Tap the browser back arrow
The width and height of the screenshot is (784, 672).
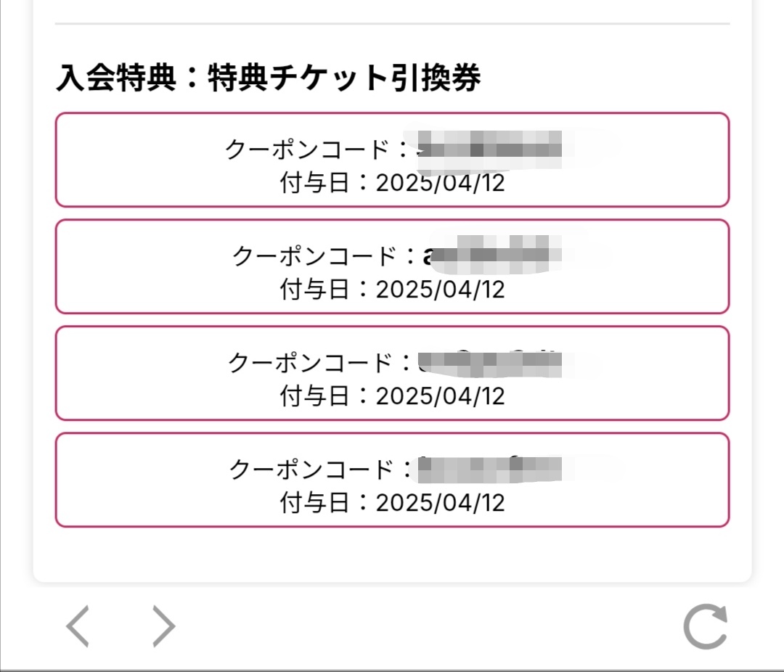[78, 626]
